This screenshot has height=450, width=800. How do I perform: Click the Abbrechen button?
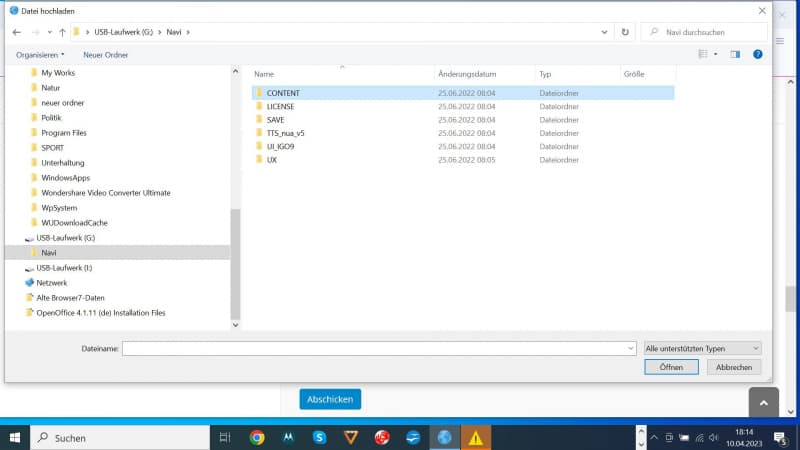(734, 367)
